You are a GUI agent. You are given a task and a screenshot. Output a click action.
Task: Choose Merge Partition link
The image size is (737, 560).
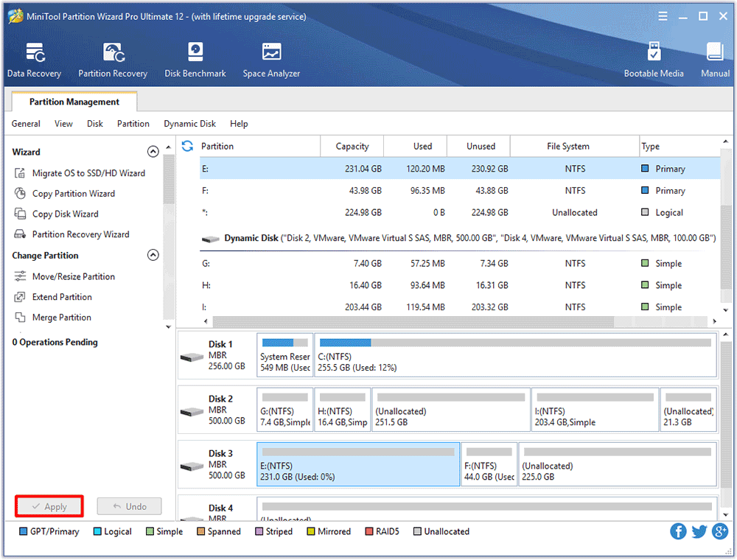click(x=62, y=317)
